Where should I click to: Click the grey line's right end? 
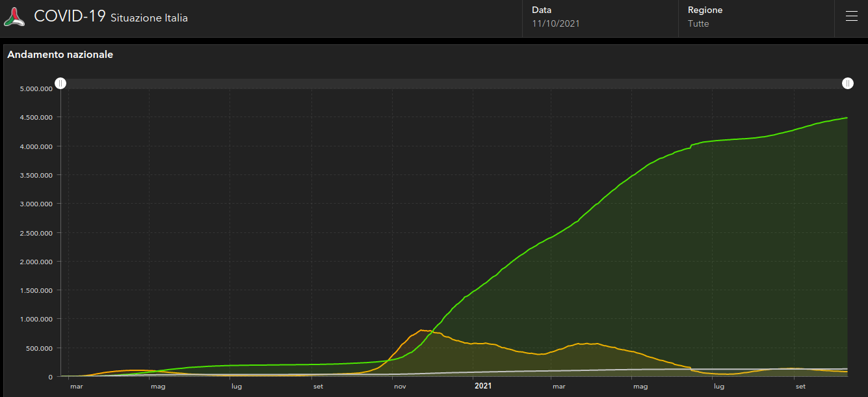click(x=847, y=368)
